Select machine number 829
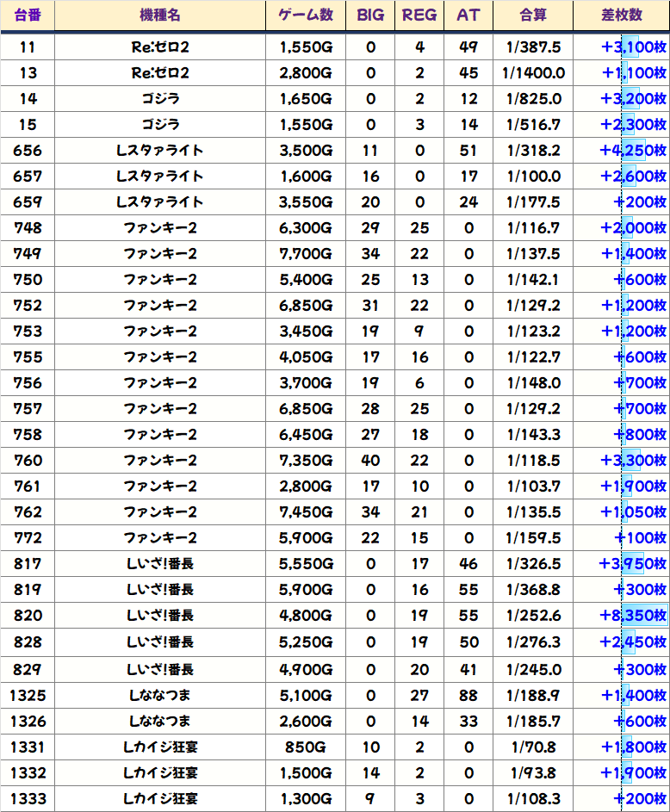The width and height of the screenshot is (670, 812). 28,670
